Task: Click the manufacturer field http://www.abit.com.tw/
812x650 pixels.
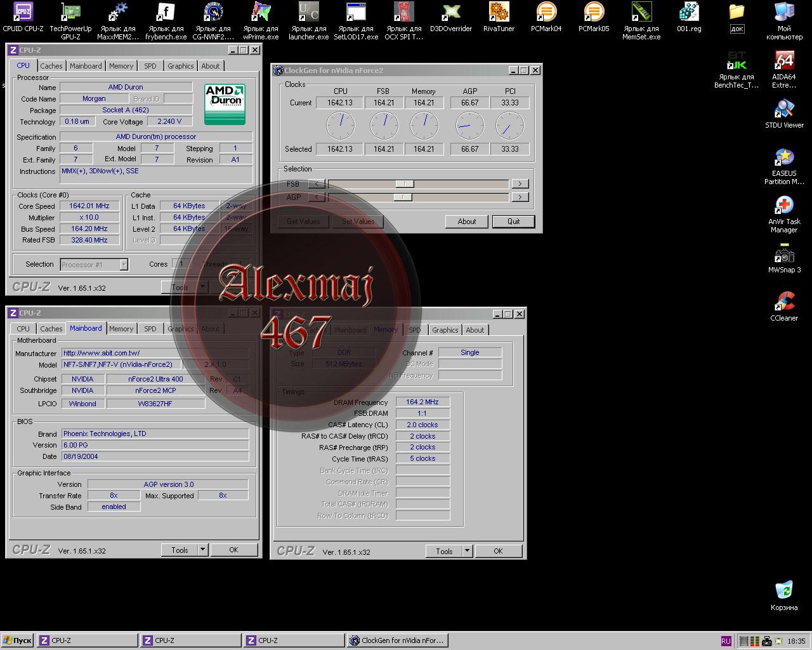Action: pyautogui.click(x=155, y=354)
